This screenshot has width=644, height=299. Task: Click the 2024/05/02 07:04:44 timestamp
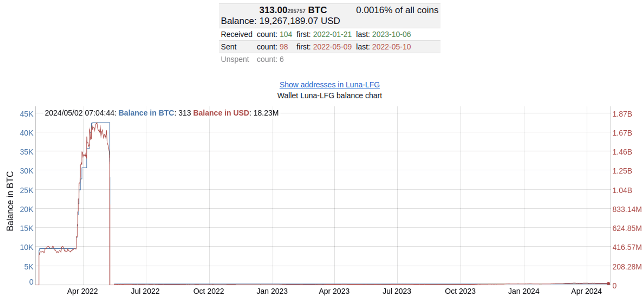(80, 113)
